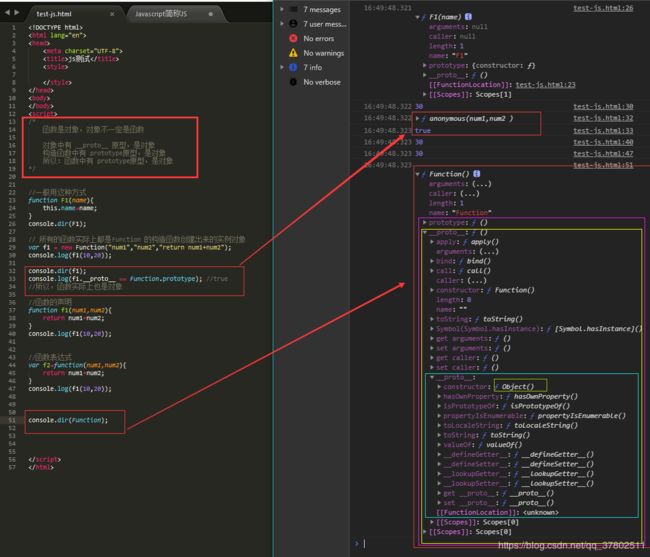The width and height of the screenshot is (650, 557).
Task: Expand the '7 messages' sidebar group
Action: [282, 9]
